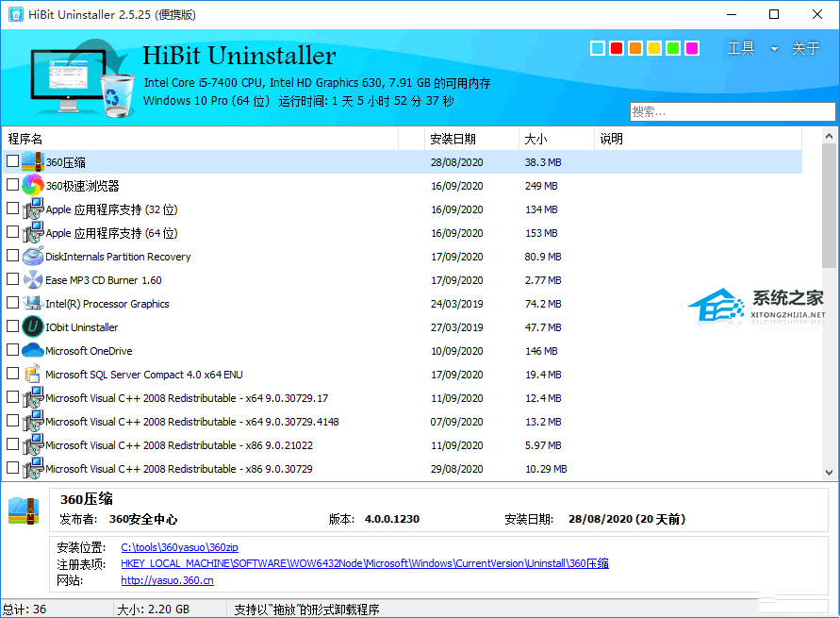Click the 说明 column header
Image resolution: width=840 pixels, height=618 pixels.
pos(698,139)
